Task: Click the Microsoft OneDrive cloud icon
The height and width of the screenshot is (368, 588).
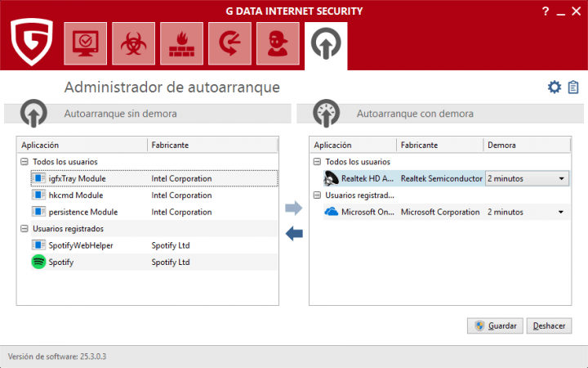Action: pos(331,212)
